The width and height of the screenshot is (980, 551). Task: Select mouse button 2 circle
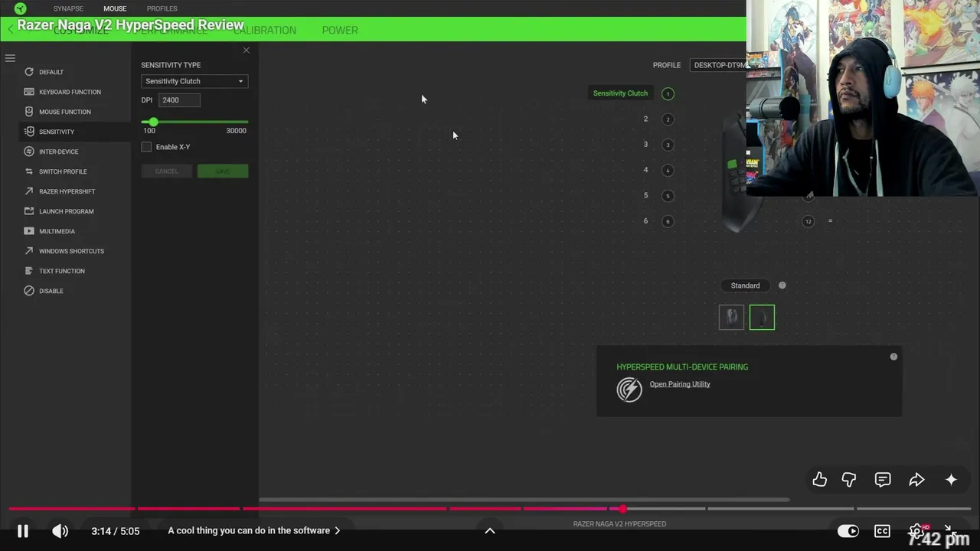pos(668,119)
